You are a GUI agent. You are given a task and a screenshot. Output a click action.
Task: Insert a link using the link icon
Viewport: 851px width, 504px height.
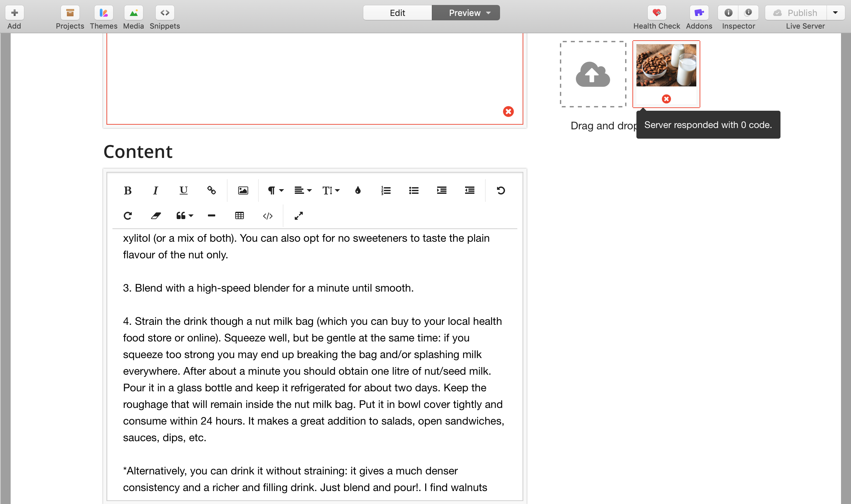pyautogui.click(x=211, y=190)
